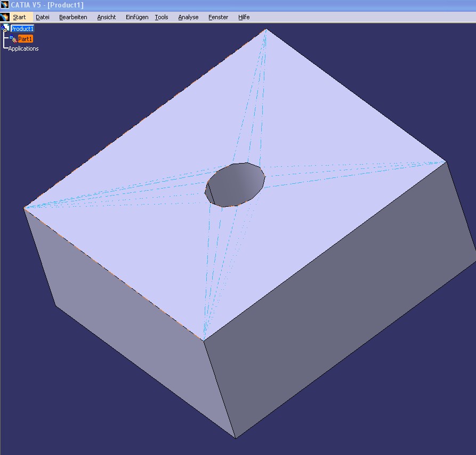Click the CATIA icon in title bar
This screenshot has width=476, height=455.
5,5
